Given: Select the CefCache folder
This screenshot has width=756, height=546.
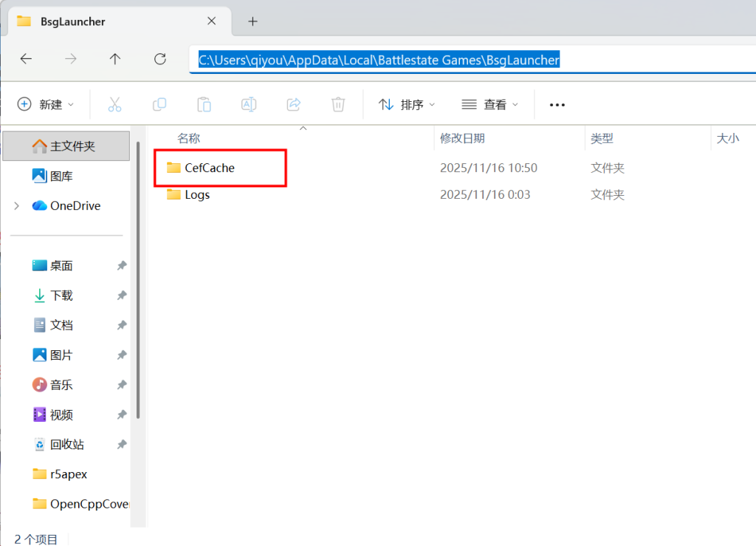Looking at the screenshot, I should coord(209,168).
